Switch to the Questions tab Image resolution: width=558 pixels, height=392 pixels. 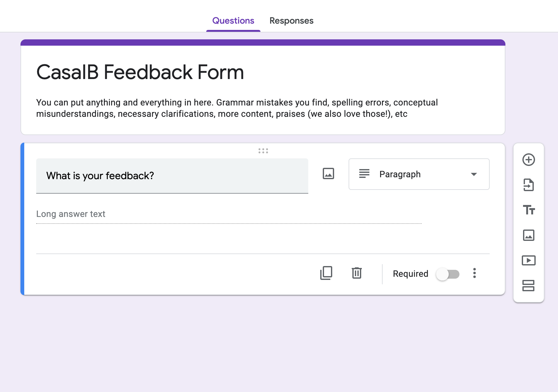233,21
